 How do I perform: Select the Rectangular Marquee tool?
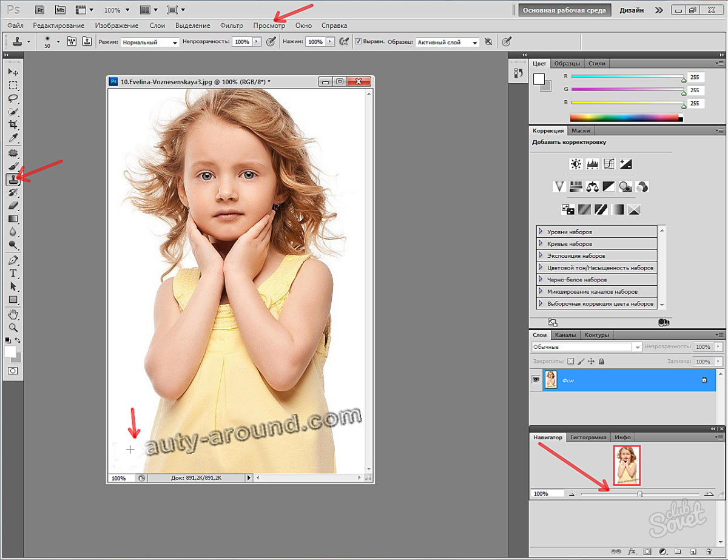pyautogui.click(x=13, y=85)
